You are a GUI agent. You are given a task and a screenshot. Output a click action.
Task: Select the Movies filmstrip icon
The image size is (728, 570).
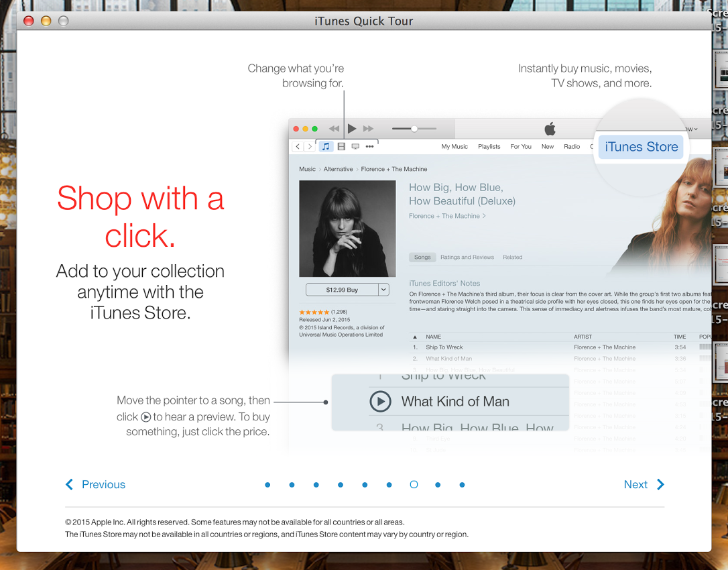[x=341, y=146]
